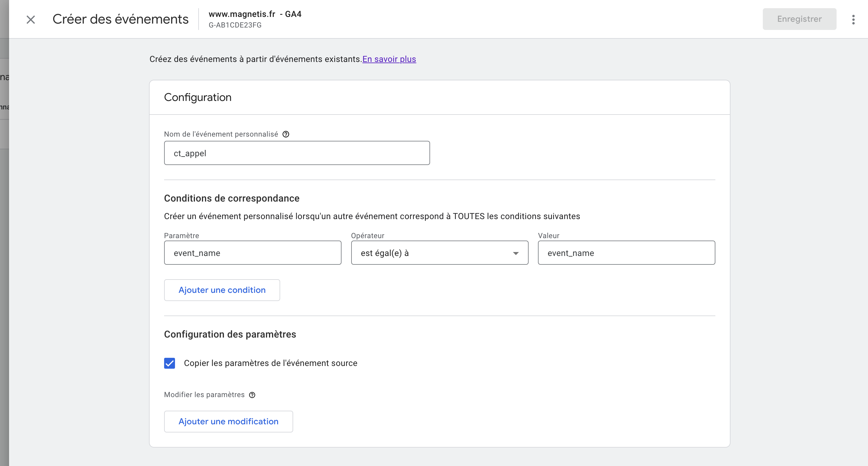Click the G-AB1CDE23FG measurement ID
868x466 pixels.
[x=235, y=25]
